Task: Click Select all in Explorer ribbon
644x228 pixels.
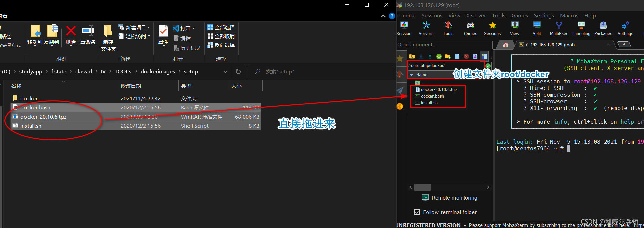Action: (x=221, y=27)
